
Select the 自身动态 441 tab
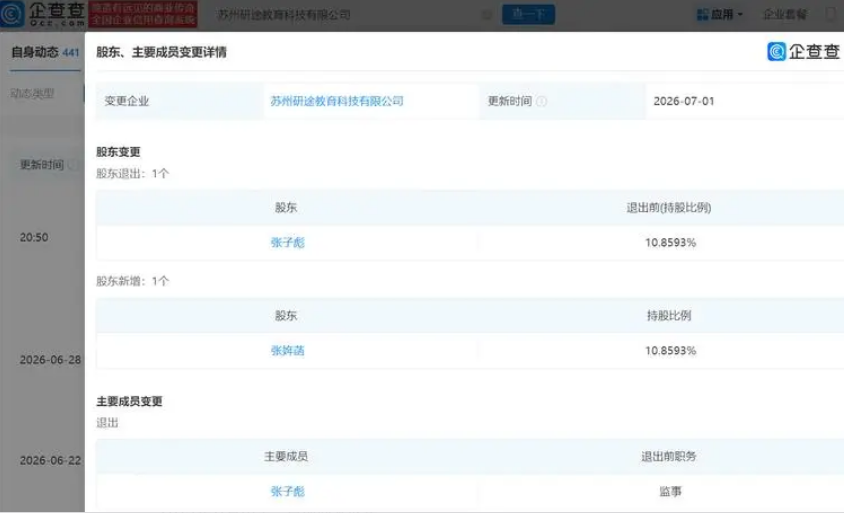tap(45, 52)
